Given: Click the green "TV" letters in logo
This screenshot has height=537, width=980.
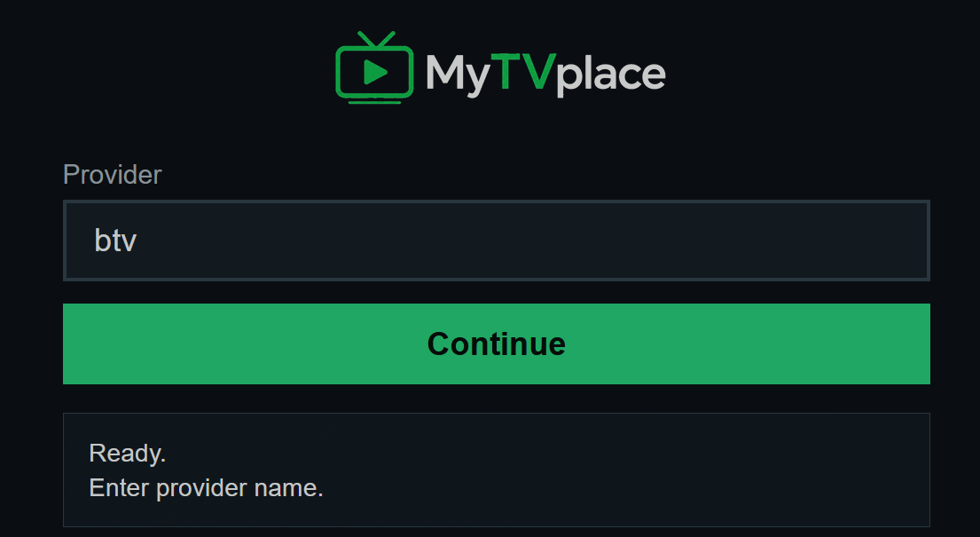Looking at the screenshot, I should point(523,72).
